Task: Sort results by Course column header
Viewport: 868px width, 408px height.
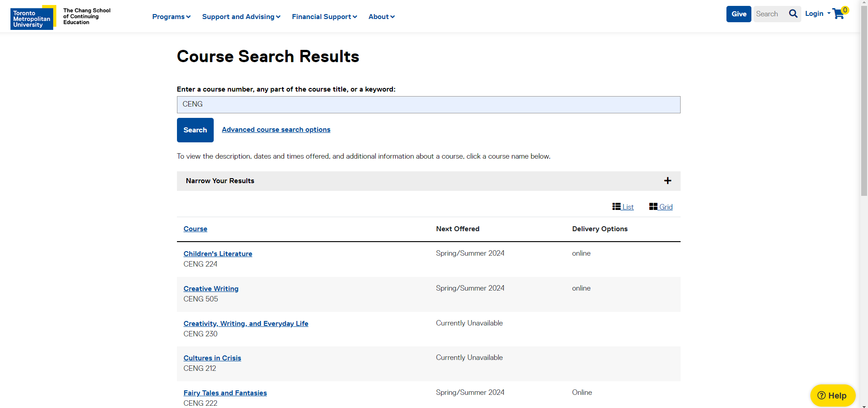Action: coord(195,229)
